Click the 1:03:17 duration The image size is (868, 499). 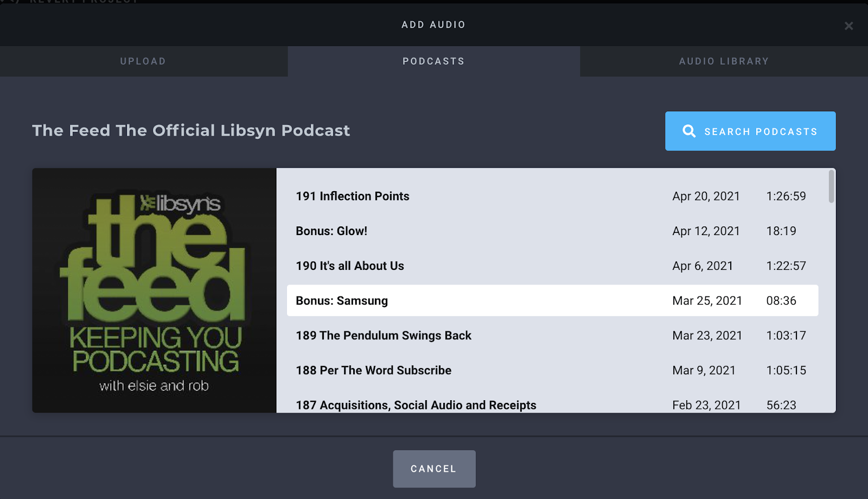pos(786,335)
